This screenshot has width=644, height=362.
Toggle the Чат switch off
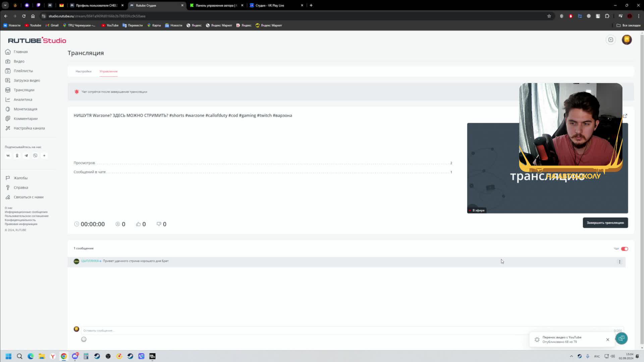point(624,249)
